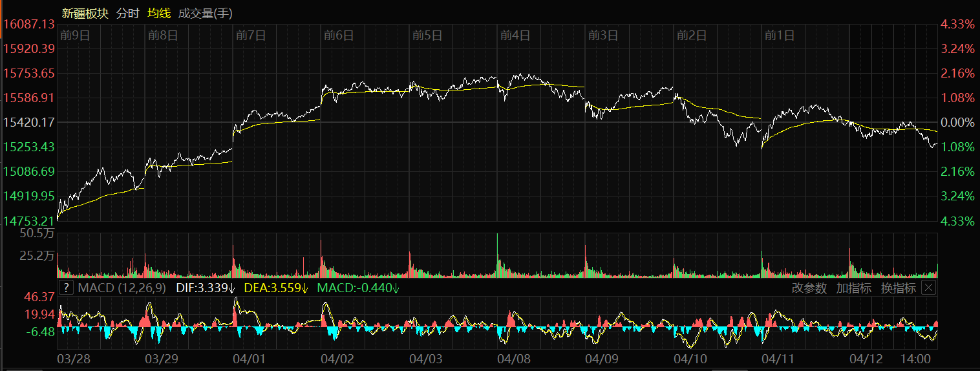The image size is (980, 371).
Task: Click the 前7日 day label
Action: click(251, 36)
